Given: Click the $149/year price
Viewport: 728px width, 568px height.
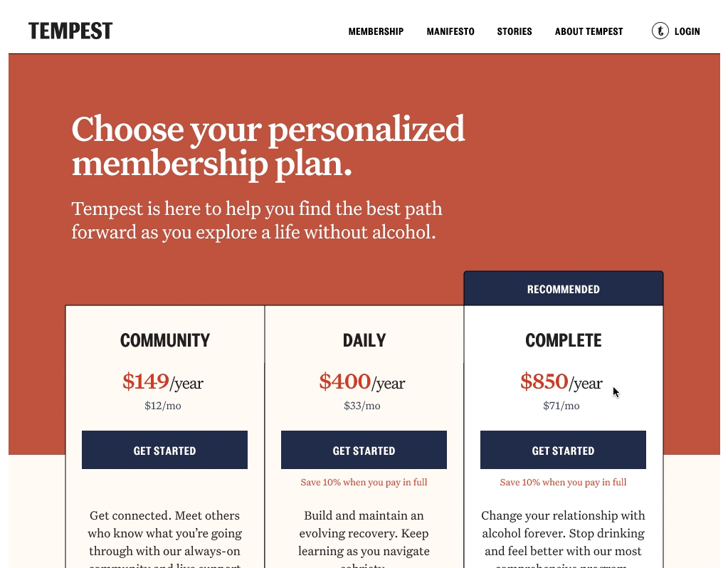Looking at the screenshot, I should (163, 382).
